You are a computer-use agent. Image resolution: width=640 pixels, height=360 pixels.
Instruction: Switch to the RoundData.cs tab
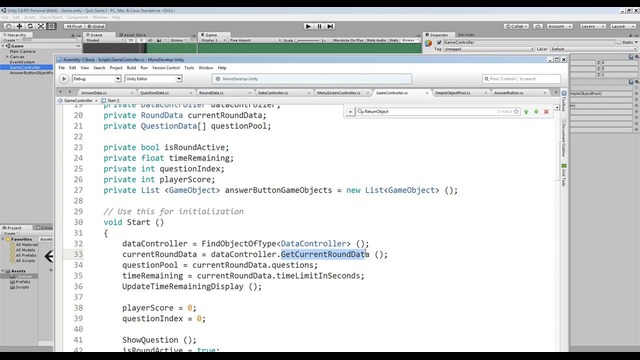coord(224,93)
